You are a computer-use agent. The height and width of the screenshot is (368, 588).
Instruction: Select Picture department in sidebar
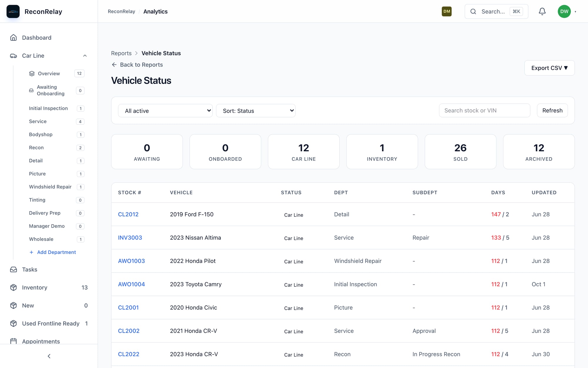click(37, 174)
